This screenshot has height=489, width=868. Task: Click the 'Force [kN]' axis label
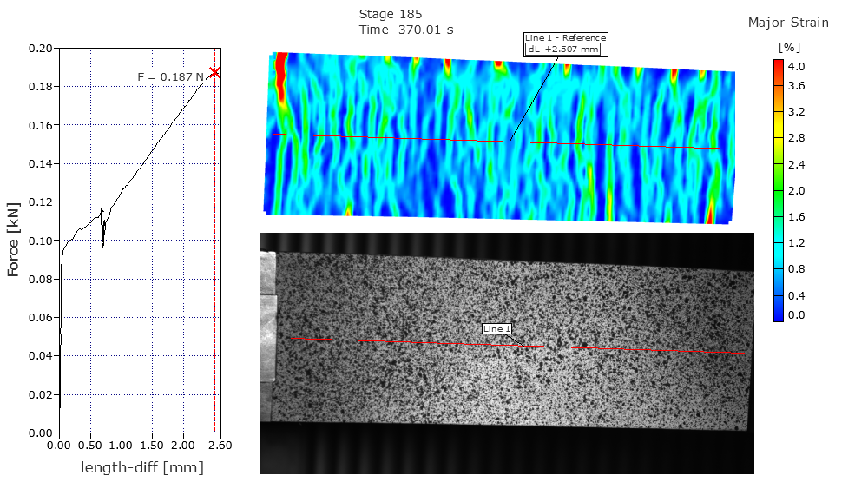(13, 240)
